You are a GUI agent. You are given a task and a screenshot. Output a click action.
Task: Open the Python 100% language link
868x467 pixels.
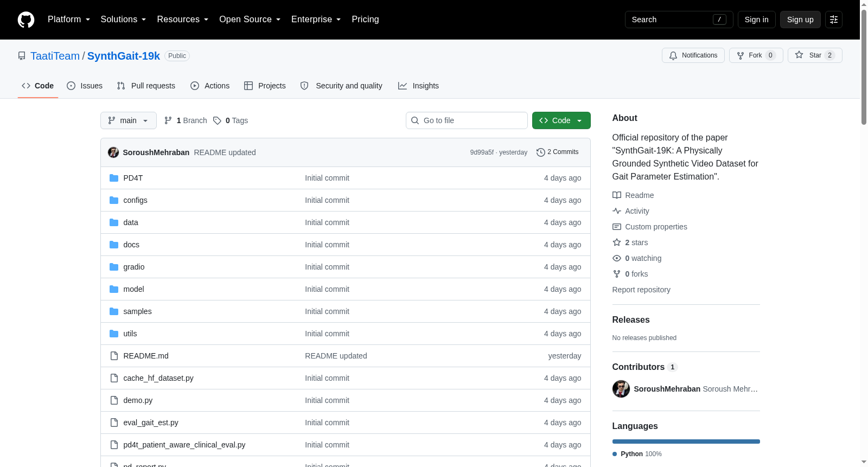point(637,454)
